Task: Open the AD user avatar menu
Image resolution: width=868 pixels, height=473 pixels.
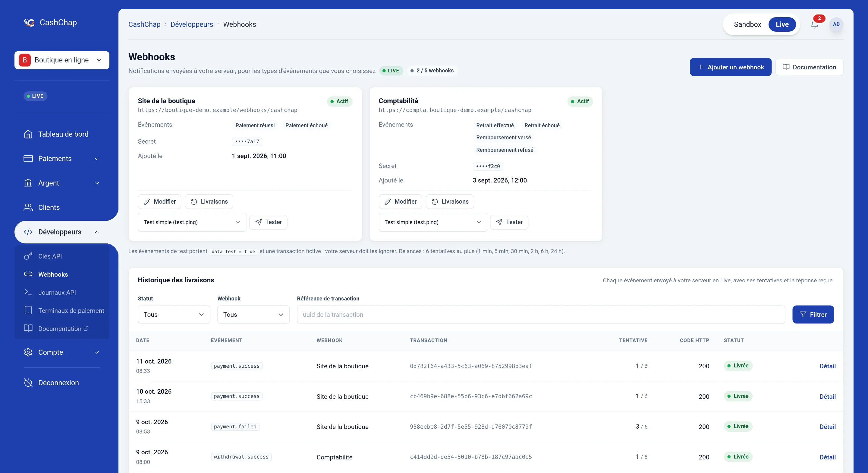Action: 836,24
